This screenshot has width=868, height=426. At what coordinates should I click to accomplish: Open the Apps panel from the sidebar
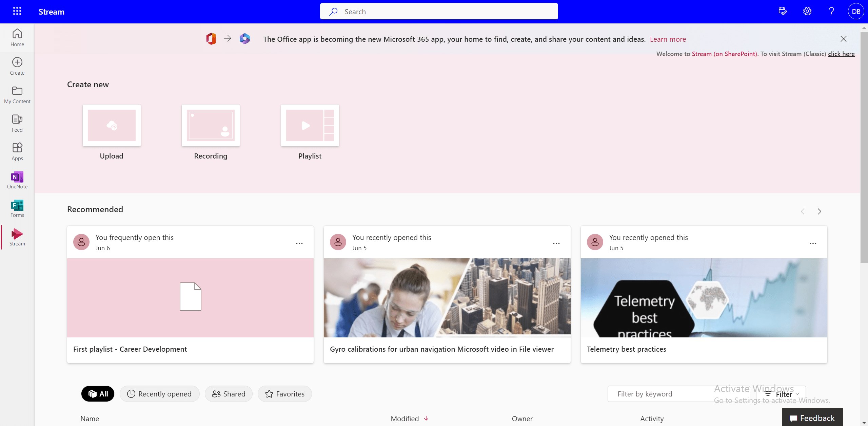(x=17, y=151)
